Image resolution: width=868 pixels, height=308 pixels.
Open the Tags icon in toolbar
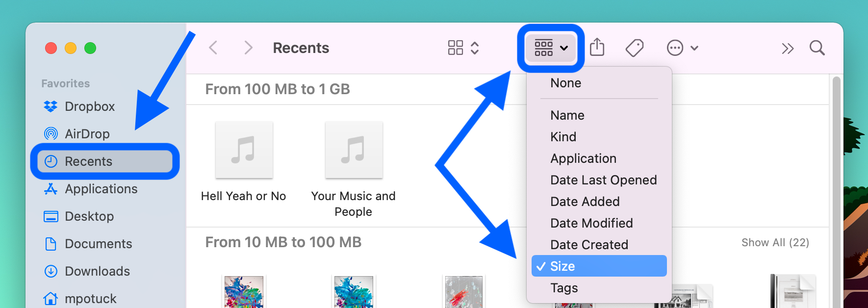click(634, 48)
